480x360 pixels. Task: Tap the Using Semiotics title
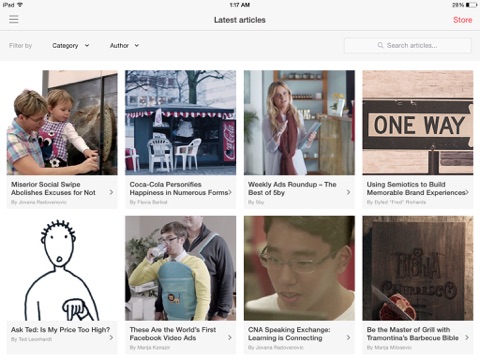coord(416,188)
